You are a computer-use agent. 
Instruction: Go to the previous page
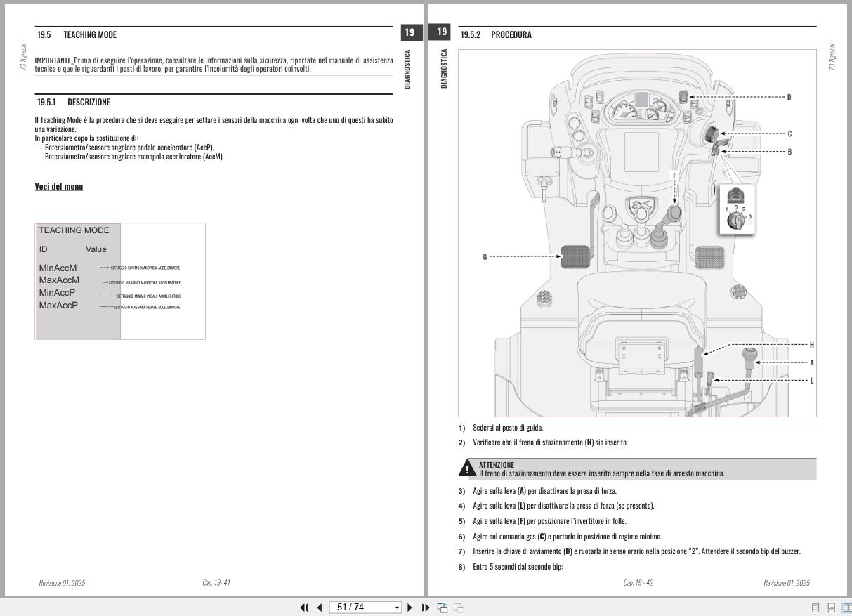coord(320,608)
